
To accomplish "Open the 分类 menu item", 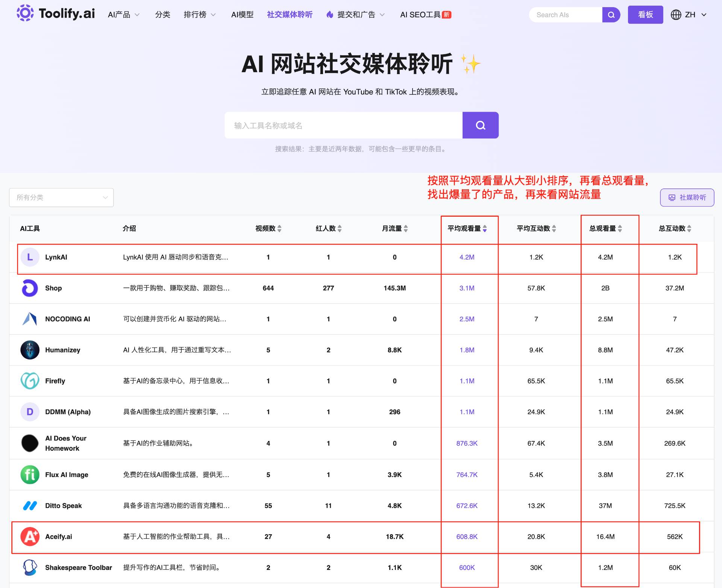I will (x=163, y=15).
